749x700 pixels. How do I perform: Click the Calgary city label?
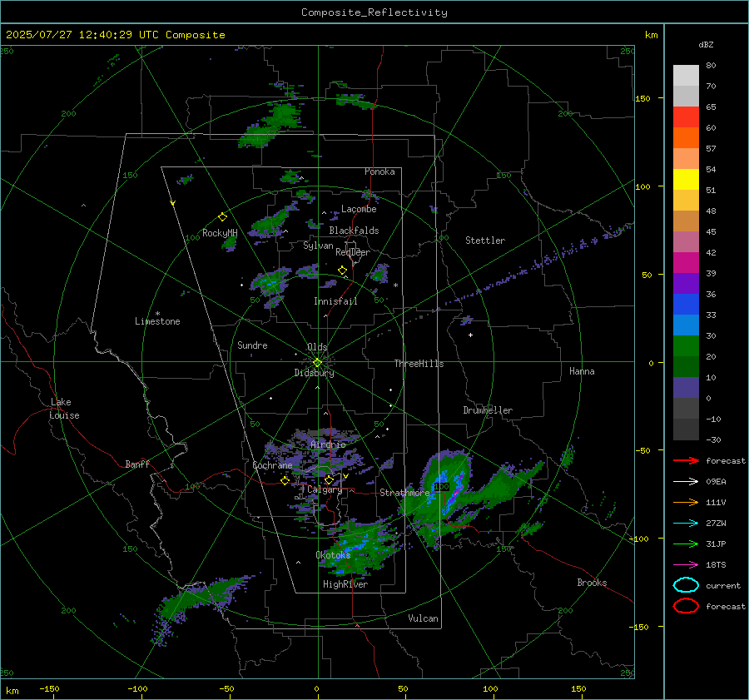coord(325,489)
